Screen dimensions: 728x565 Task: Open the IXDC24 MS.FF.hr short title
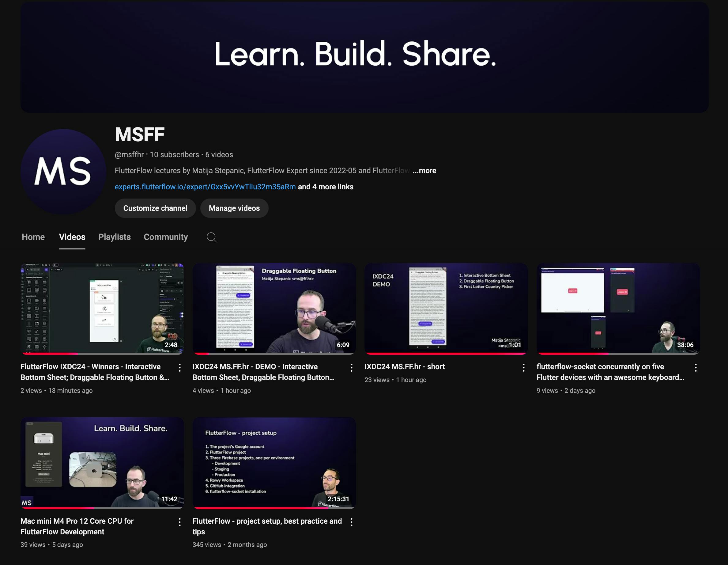[405, 366]
